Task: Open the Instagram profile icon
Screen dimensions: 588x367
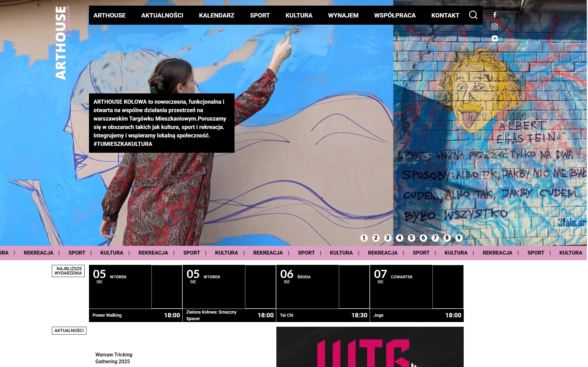Action: pos(495,27)
